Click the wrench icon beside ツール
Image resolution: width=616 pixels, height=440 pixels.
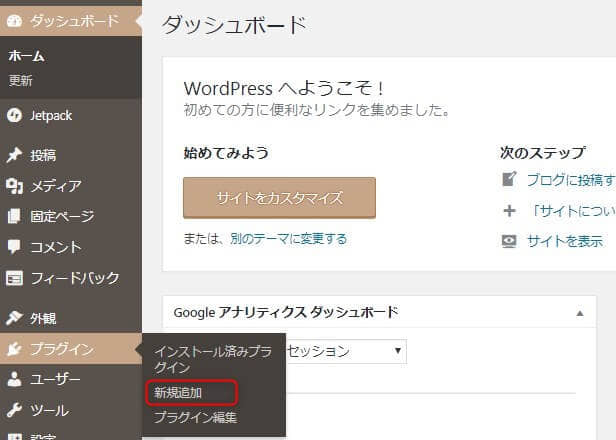(x=15, y=410)
